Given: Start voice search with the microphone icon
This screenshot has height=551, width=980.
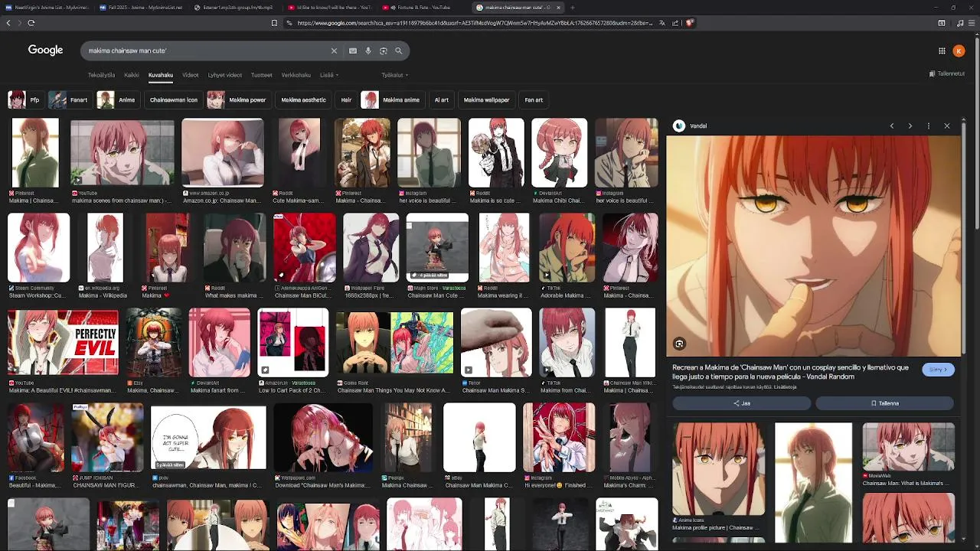Looking at the screenshot, I should coord(368,51).
